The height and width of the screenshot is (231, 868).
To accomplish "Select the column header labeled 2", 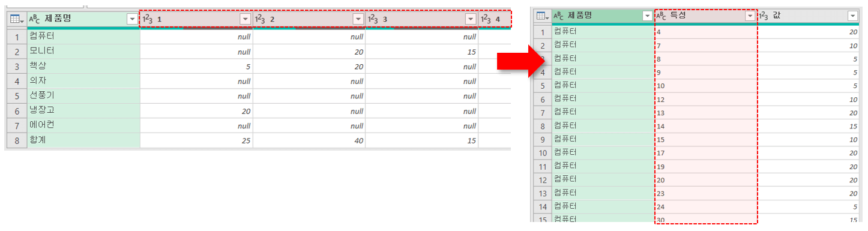I will pos(309,19).
